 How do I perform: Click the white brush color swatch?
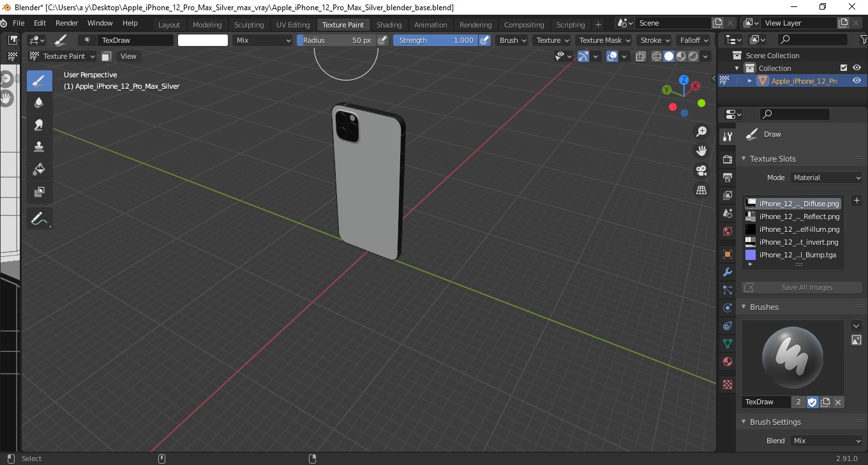pos(202,40)
